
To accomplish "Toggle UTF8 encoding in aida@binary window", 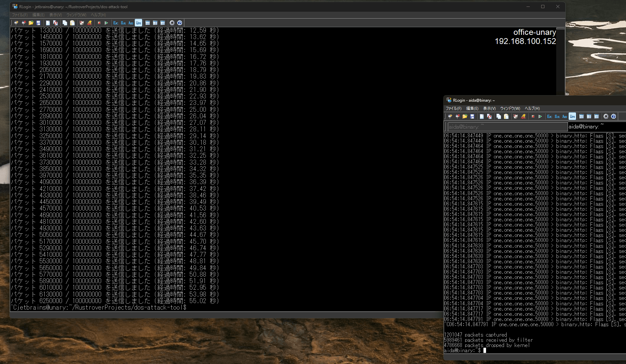I will pos(572,116).
